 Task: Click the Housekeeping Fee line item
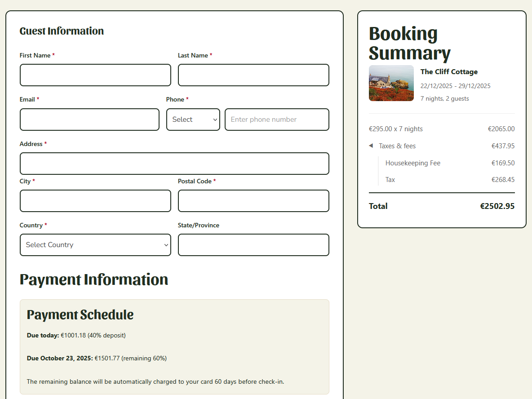(412, 163)
